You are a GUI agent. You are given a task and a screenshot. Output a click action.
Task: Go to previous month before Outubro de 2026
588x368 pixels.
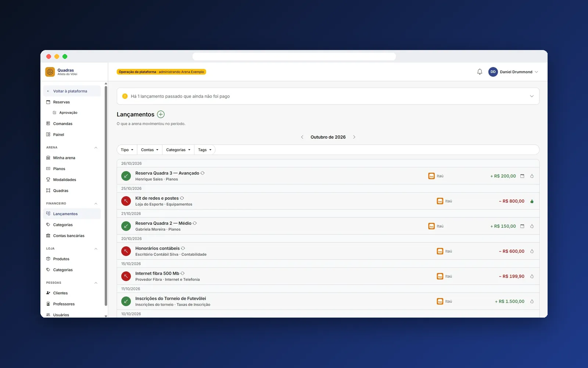pos(302,137)
